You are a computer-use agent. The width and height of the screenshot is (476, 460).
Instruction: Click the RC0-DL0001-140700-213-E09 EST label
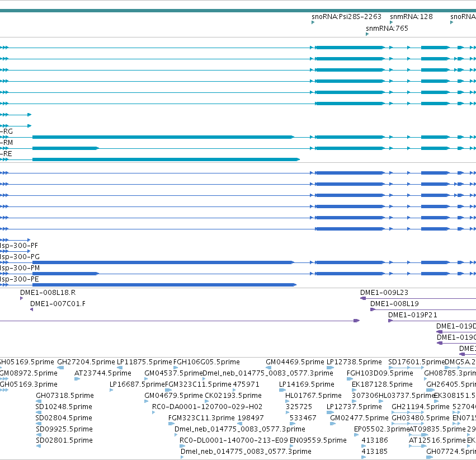[x=234, y=440]
